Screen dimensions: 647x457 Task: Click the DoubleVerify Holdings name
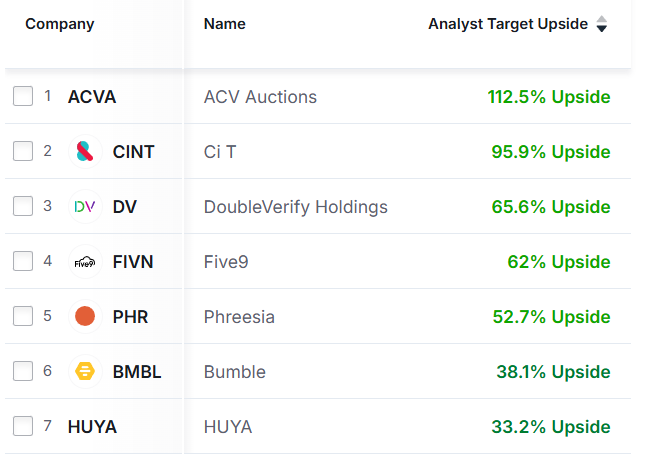click(x=295, y=207)
